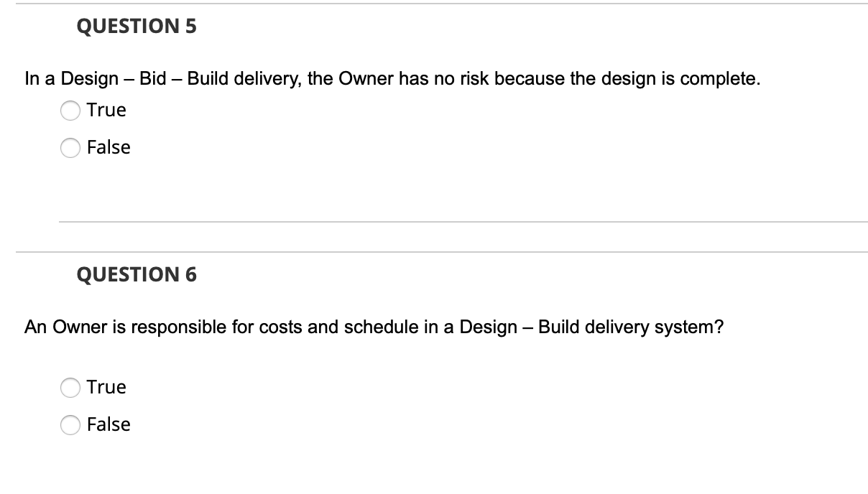The width and height of the screenshot is (868, 494).
Task: Select True for Question 6
Action: click(x=70, y=387)
